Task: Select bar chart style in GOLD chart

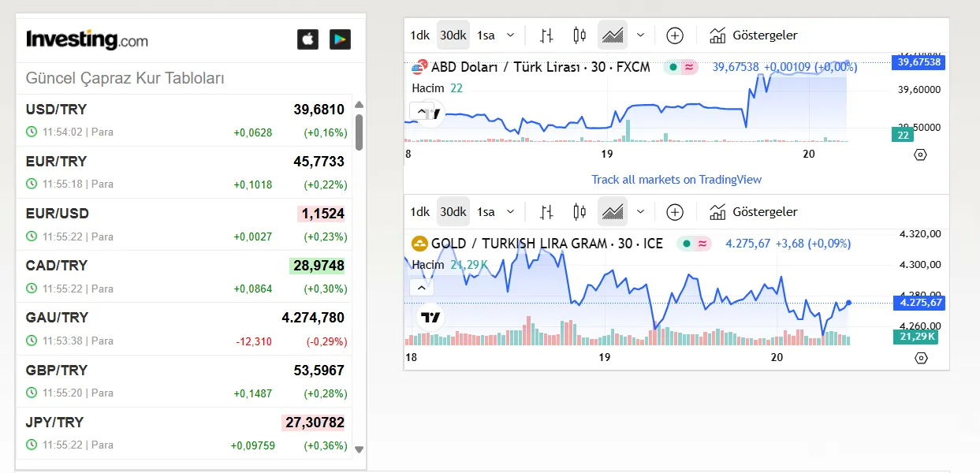Action: [546, 211]
